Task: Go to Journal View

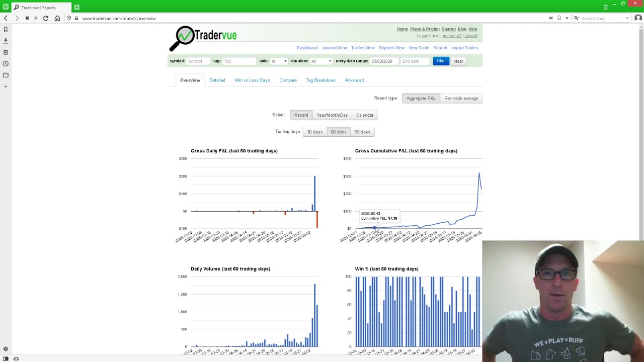Action: pyautogui.click(x=335, y=48)
